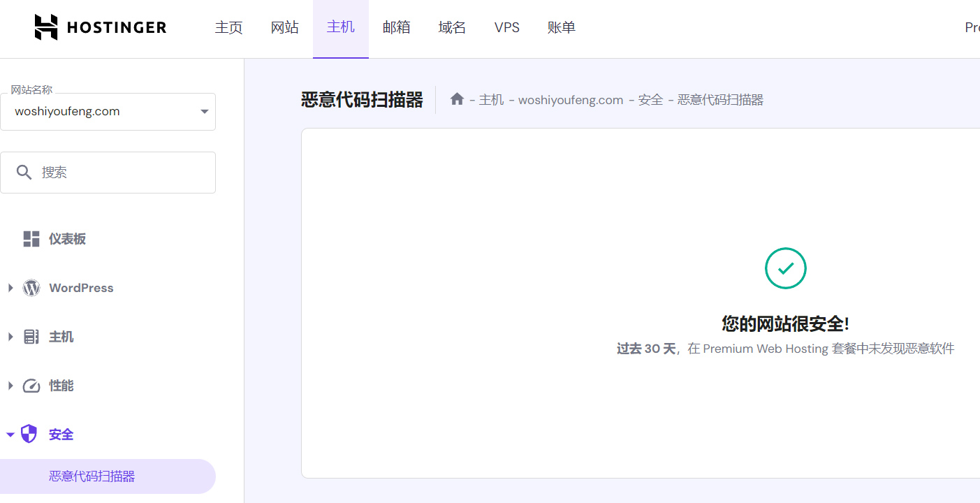
Task: Open the 仪表板 dashboard icon
Action: (31, 238)
